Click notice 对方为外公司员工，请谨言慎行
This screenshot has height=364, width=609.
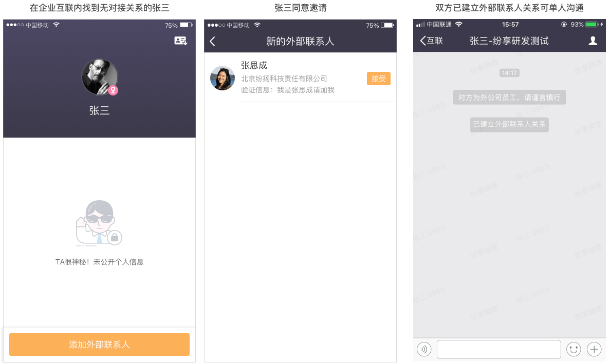tap(509, 98)
